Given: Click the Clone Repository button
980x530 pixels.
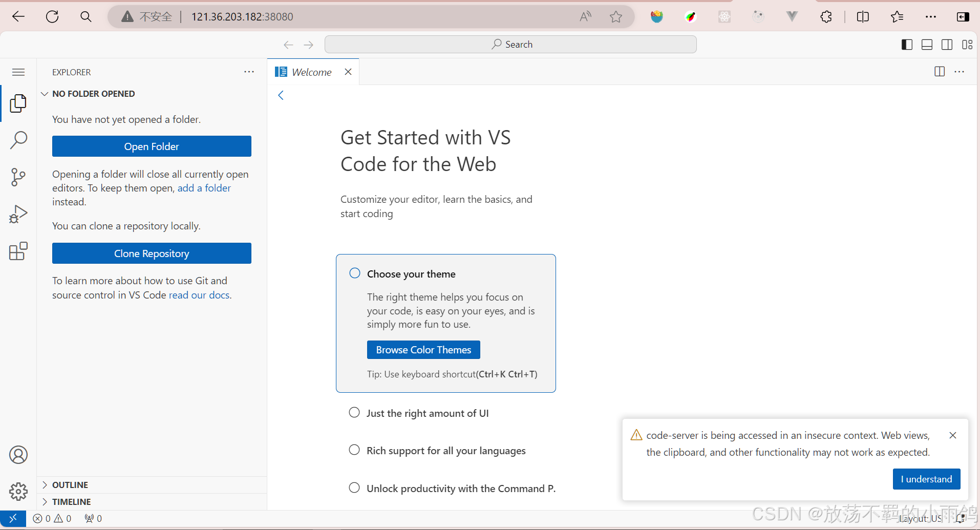Looking at the screenshot, I should [x=152, y=253].
